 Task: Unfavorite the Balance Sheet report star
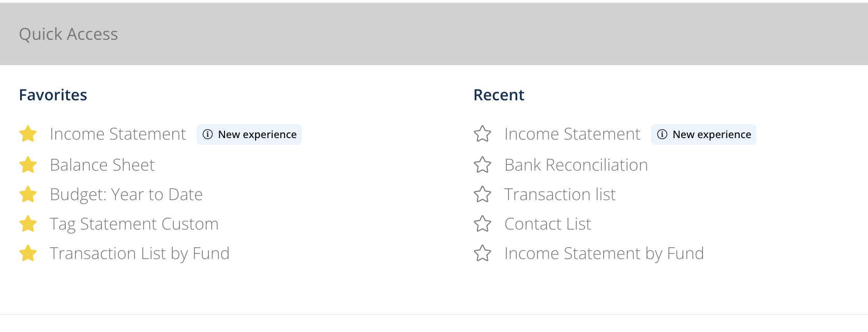pyautogui.click(x=28, y=165)
